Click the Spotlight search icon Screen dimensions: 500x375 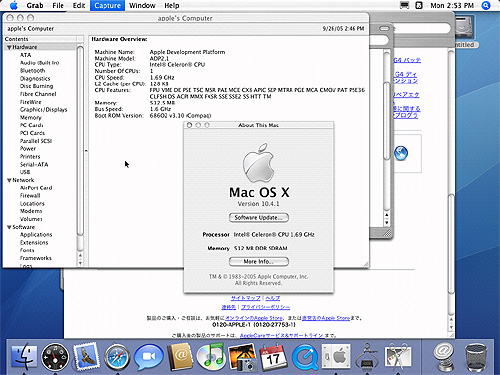coord(486,5)
